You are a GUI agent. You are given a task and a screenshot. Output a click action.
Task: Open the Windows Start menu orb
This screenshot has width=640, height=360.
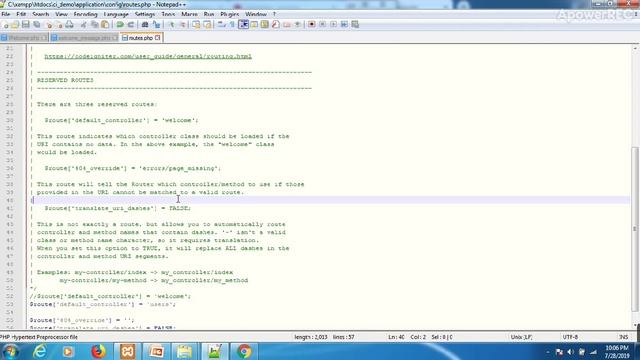pyautogui.click(x=11, y=351)
